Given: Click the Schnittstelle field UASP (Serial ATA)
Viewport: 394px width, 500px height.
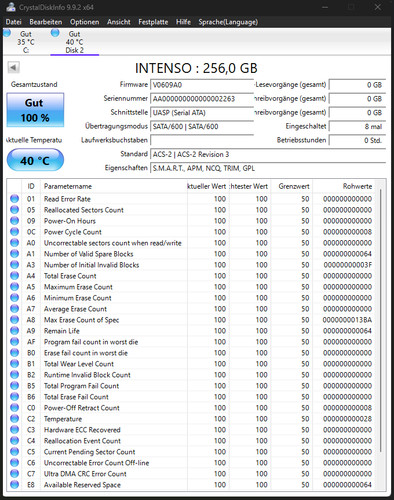Looking at the screenshot, I should tap(202, 113).
